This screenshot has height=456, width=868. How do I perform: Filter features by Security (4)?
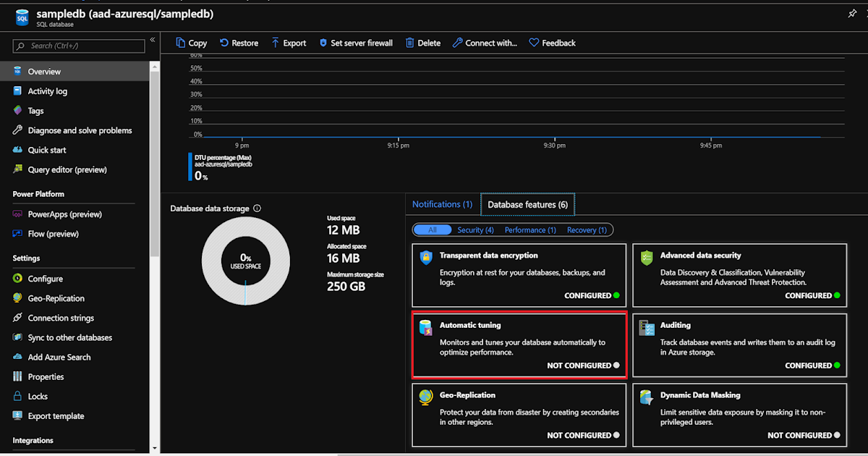pos(475,229)
